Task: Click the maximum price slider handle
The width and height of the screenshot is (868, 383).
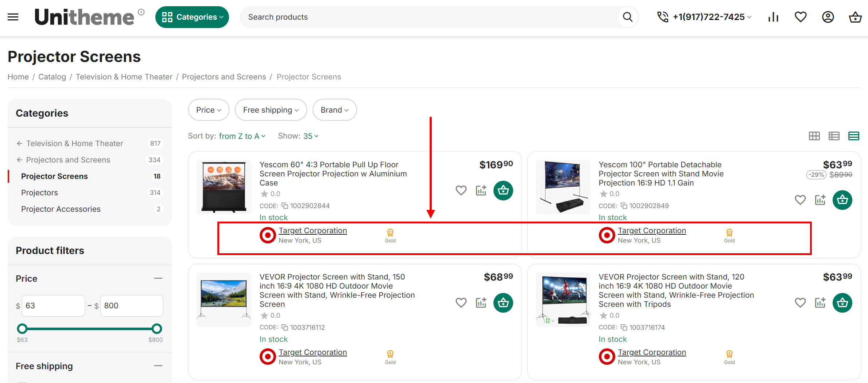Action: click(157, 329)
